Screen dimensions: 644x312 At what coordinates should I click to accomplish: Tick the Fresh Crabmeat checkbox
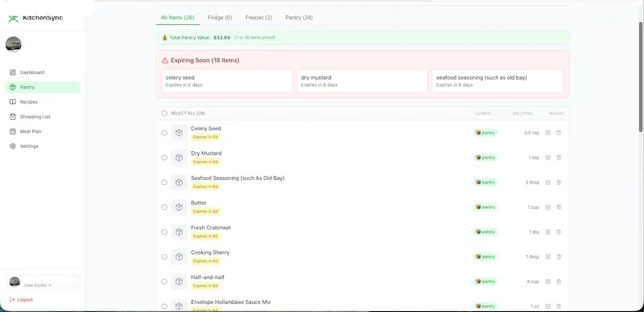(164, 232)
